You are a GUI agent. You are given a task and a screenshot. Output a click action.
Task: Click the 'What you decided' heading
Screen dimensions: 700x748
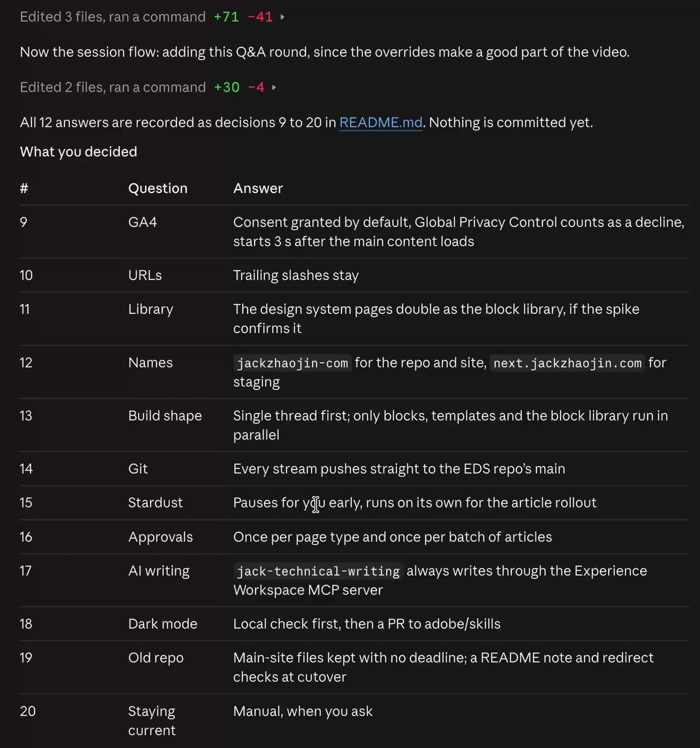coord(78,152)
